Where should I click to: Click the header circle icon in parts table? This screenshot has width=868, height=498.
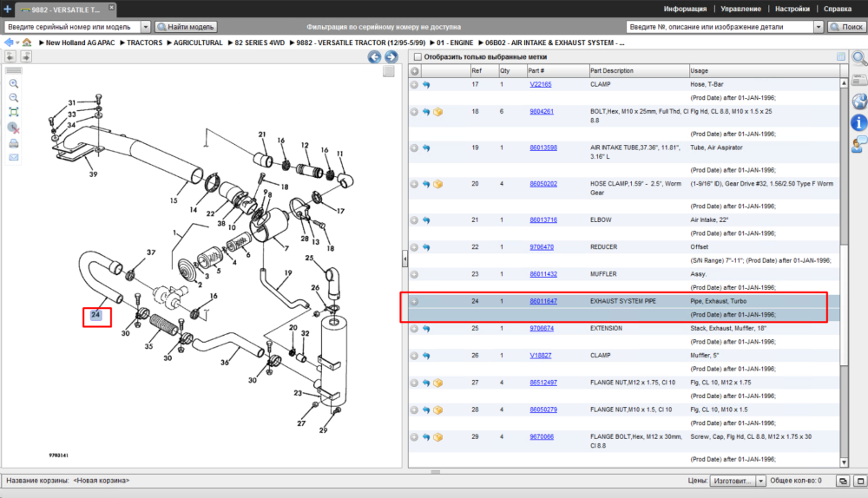point(415,71)
